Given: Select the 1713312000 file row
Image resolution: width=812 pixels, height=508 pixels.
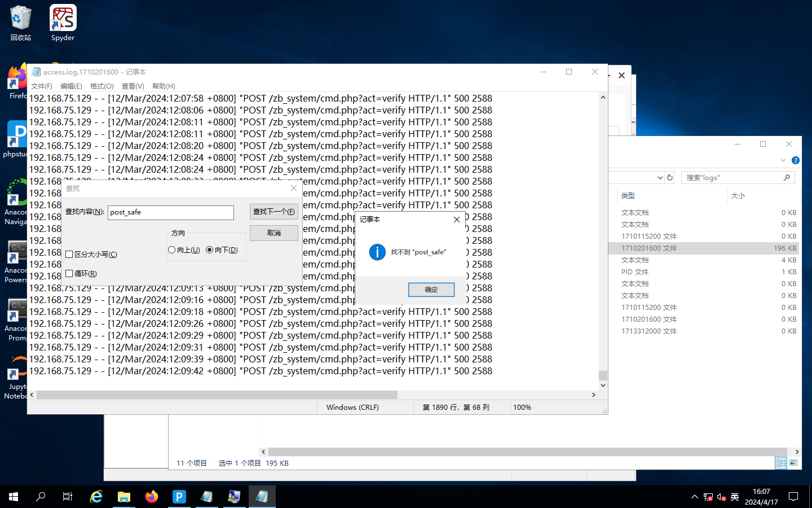Looking at the screenshot, I should pyautogui.click(x=704, y=331).
